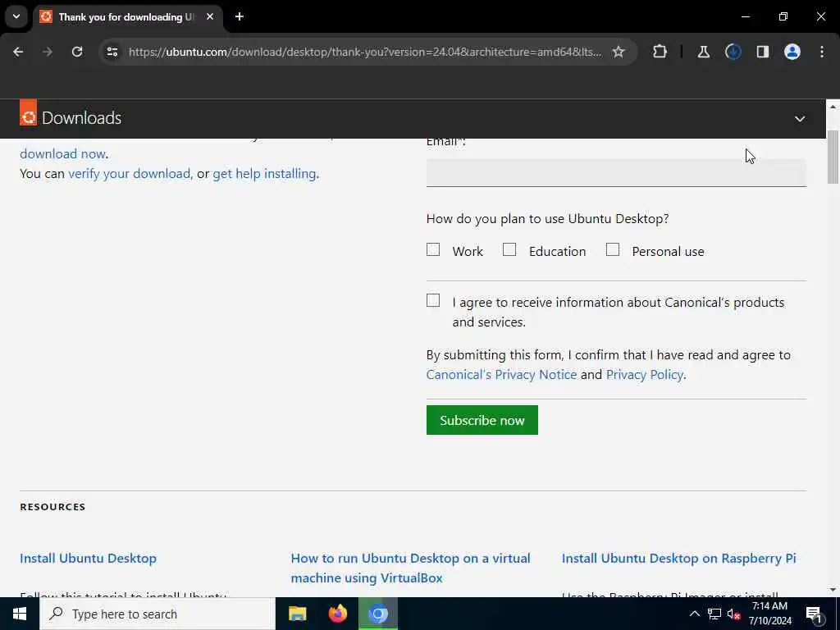Open the downloads indicator icon
840x630 pixels.
coord(733,52)
